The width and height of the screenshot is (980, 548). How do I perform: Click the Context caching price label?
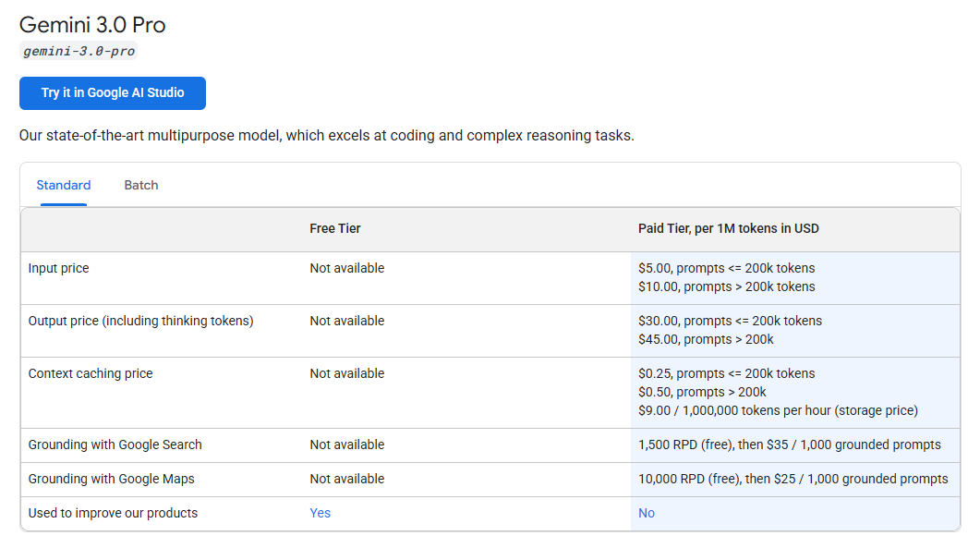[x=91, y=373]
